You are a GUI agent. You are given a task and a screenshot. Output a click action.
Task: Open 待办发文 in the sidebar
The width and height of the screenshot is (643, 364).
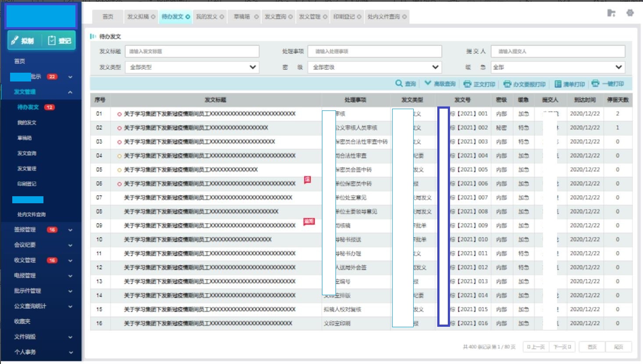28,107
